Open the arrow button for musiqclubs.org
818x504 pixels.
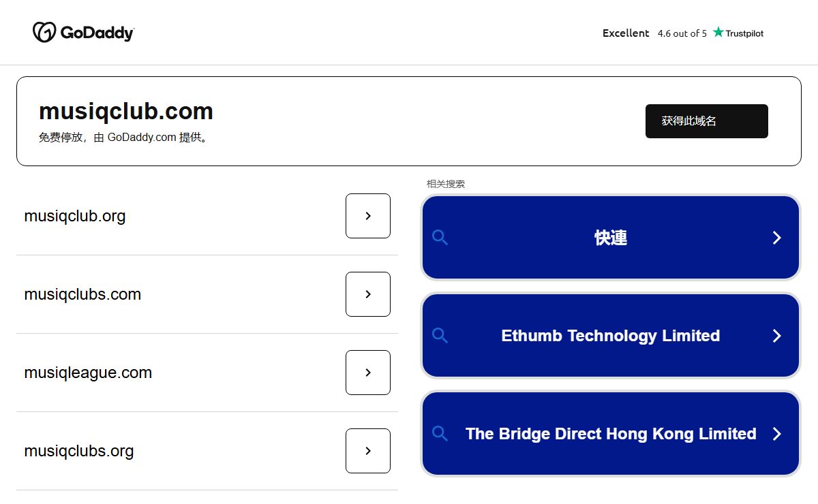coord(368,451)
